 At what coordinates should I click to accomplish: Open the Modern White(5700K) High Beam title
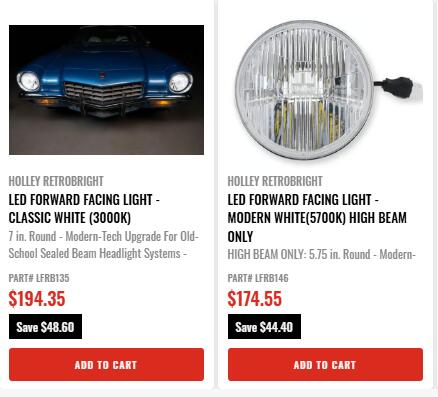coord(317,218)
